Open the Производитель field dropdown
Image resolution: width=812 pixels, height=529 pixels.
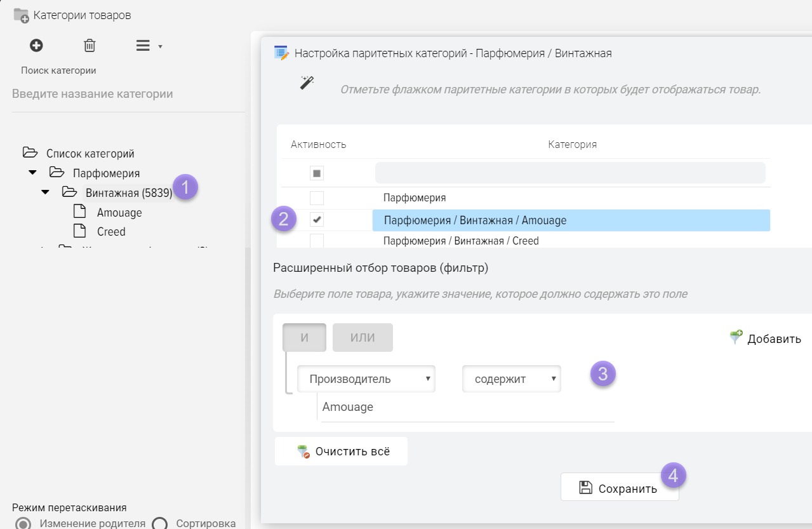(366, 379)
